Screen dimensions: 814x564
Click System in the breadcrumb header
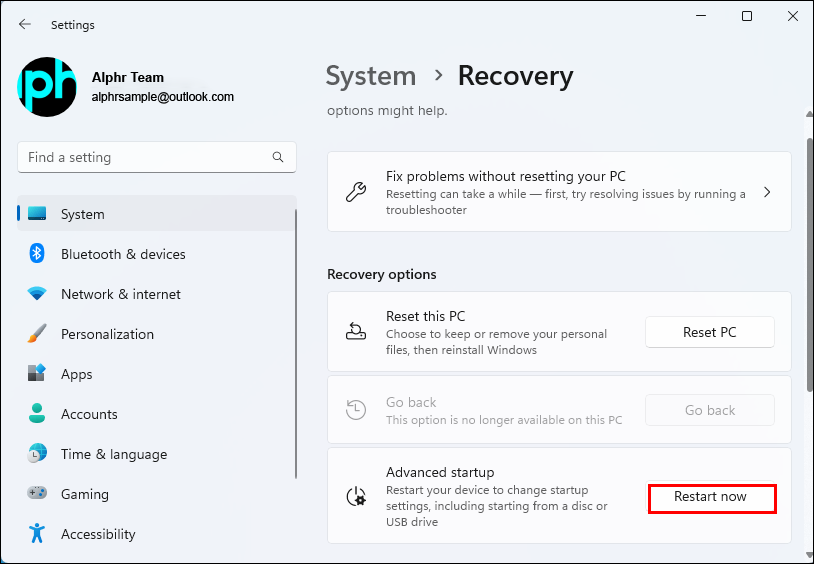point(370,76)
